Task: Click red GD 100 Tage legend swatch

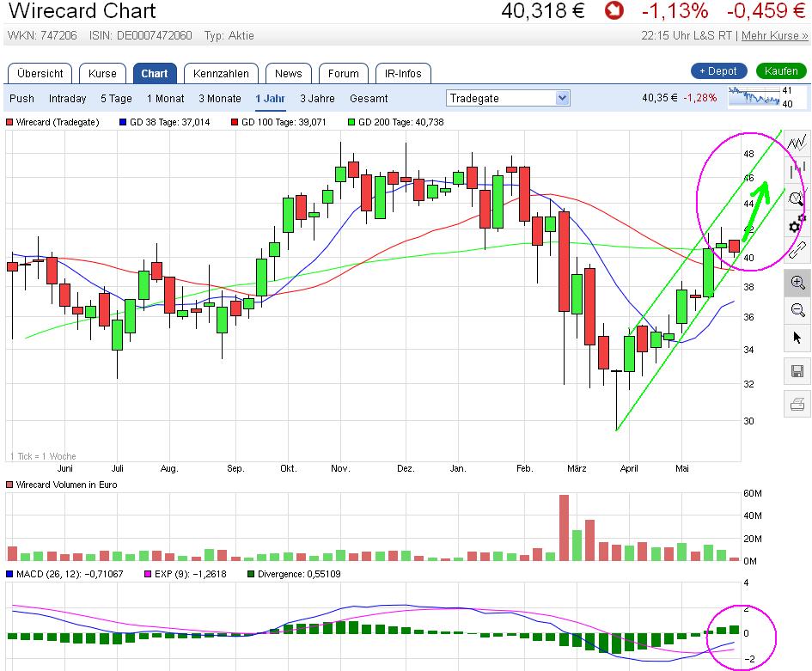Action: [235, 122]
